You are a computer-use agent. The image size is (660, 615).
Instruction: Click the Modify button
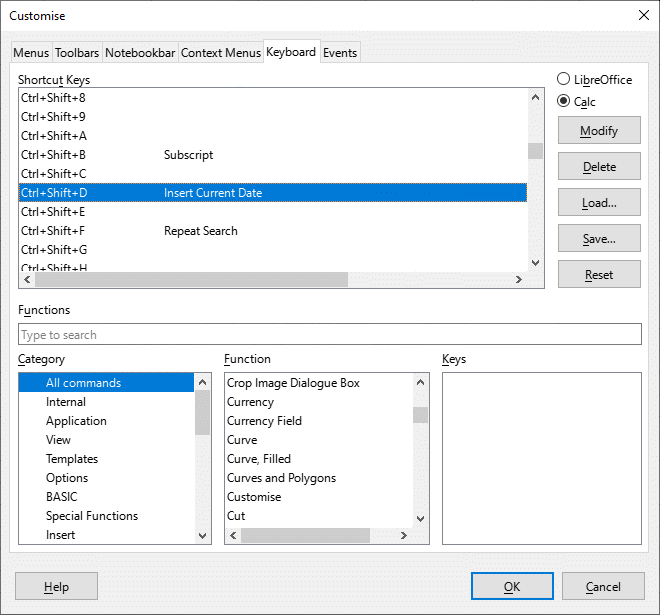coord(599,131)
